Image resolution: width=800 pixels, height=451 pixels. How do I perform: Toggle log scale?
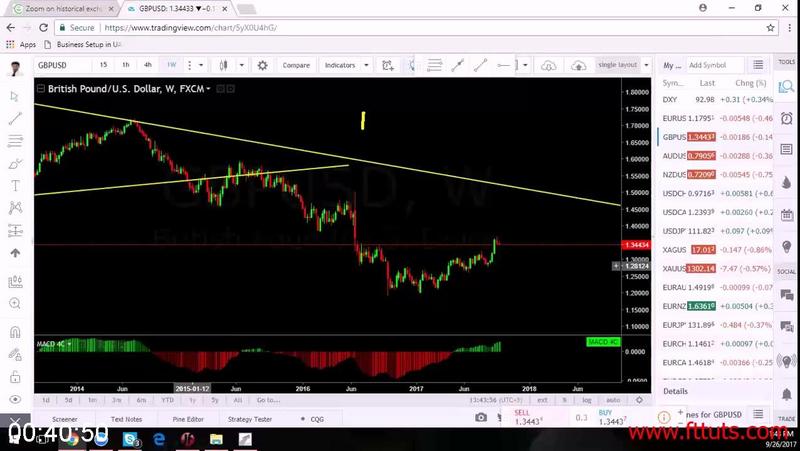click(587, 400)
